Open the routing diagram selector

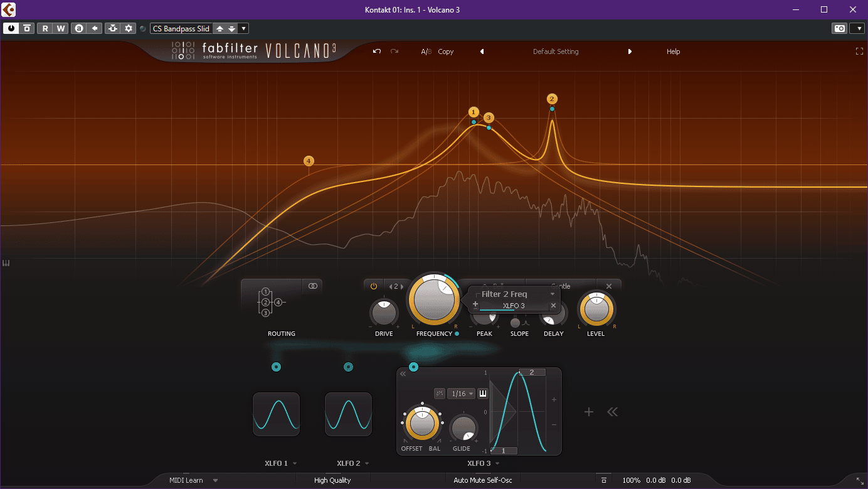click(x=271, y=303)
